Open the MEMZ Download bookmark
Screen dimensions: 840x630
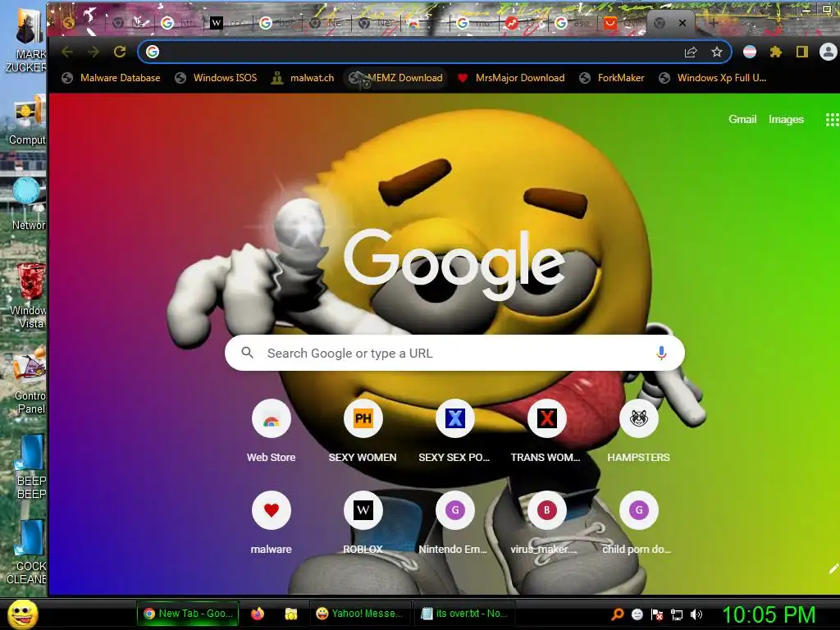(x=395, y=78)
